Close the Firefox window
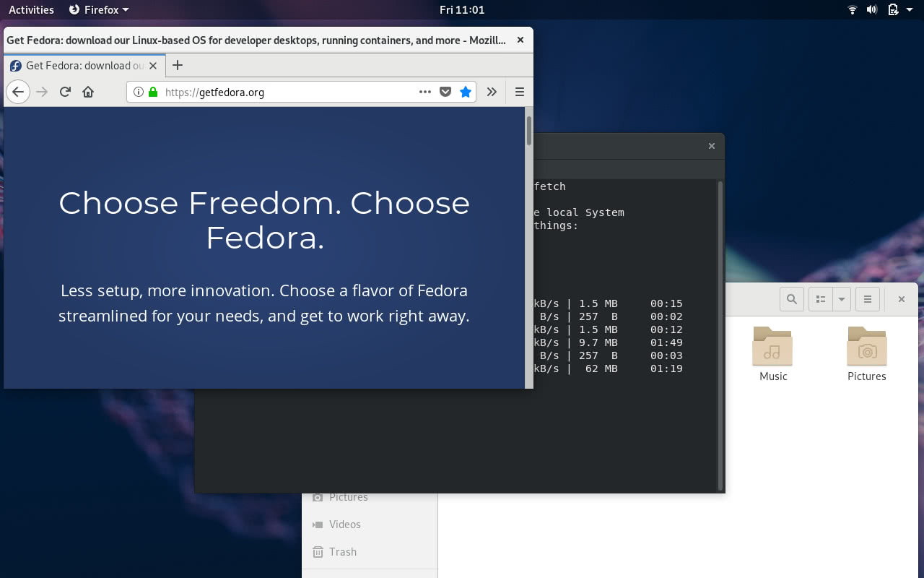Viewport: 924px width, 578px height. click(520, 40)
